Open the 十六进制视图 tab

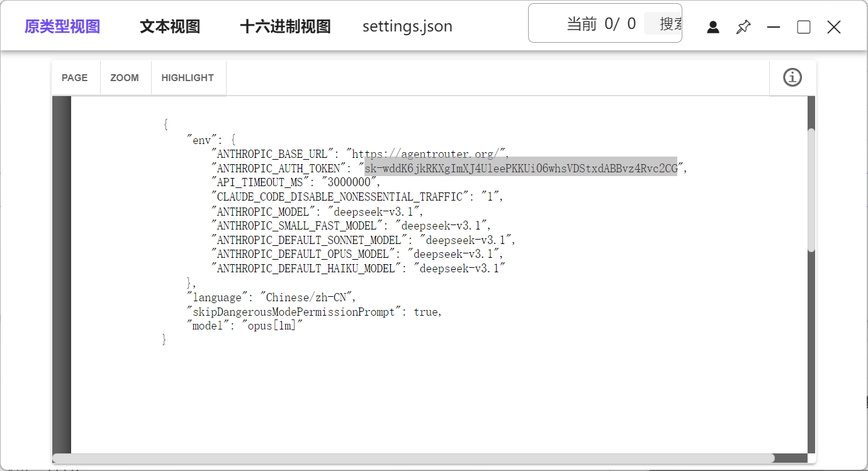(x=285, y=26)
